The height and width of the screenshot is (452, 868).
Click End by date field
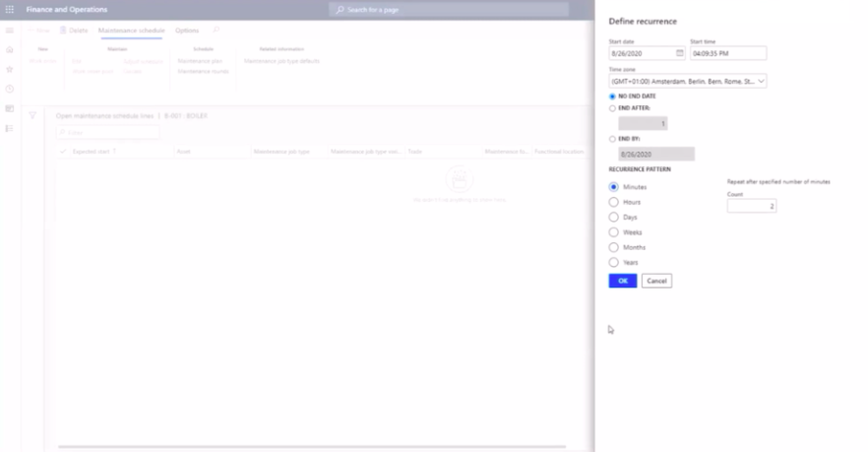(x=656, y=154)
